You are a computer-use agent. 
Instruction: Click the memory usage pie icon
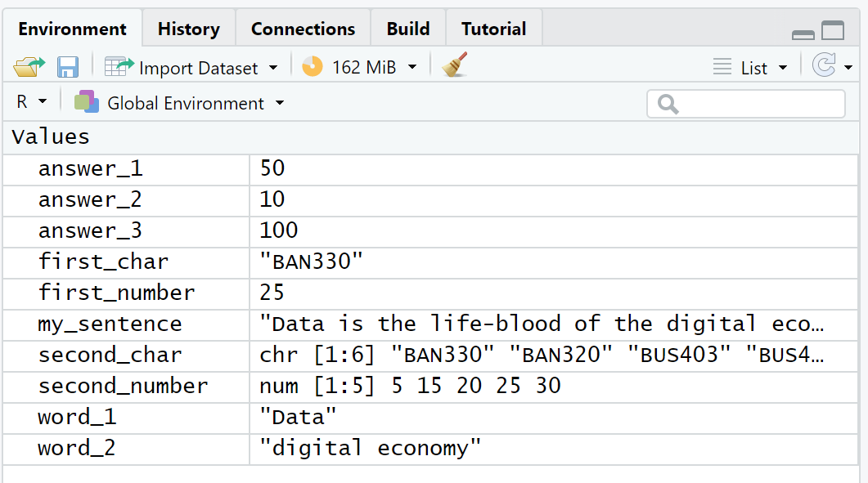pos(312,67)
